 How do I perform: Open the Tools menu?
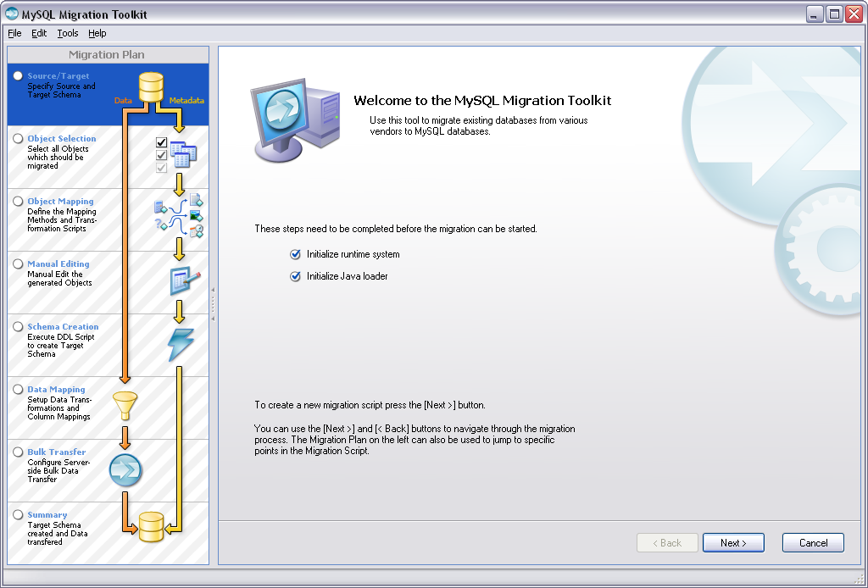pos(68,33)
